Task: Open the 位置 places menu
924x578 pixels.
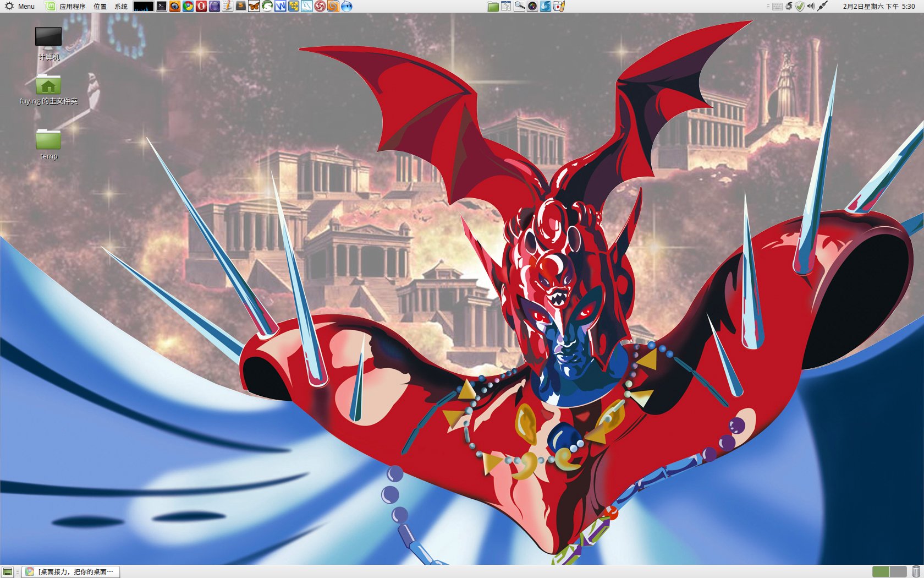Action: point(100,6)
